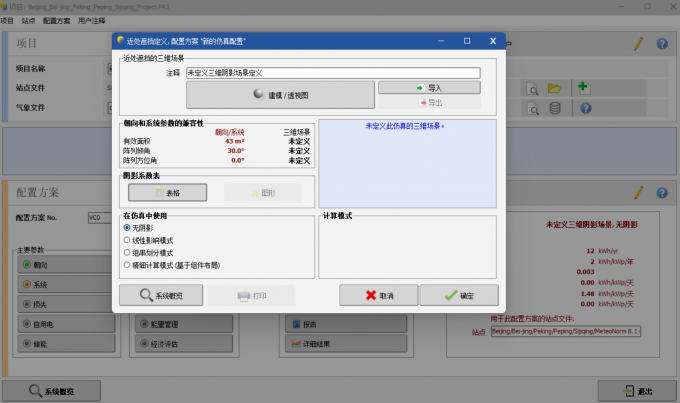Click the 建模/透视图 construction button
Screen dimensions: 680x403
(x=280, y=95)
